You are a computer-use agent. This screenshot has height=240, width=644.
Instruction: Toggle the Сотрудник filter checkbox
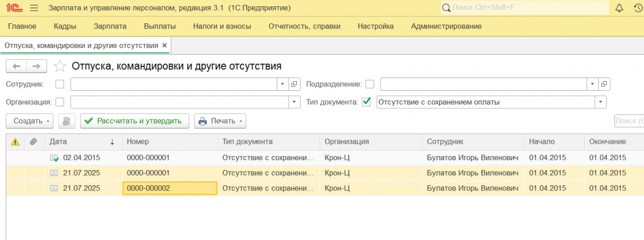[60, 84]
